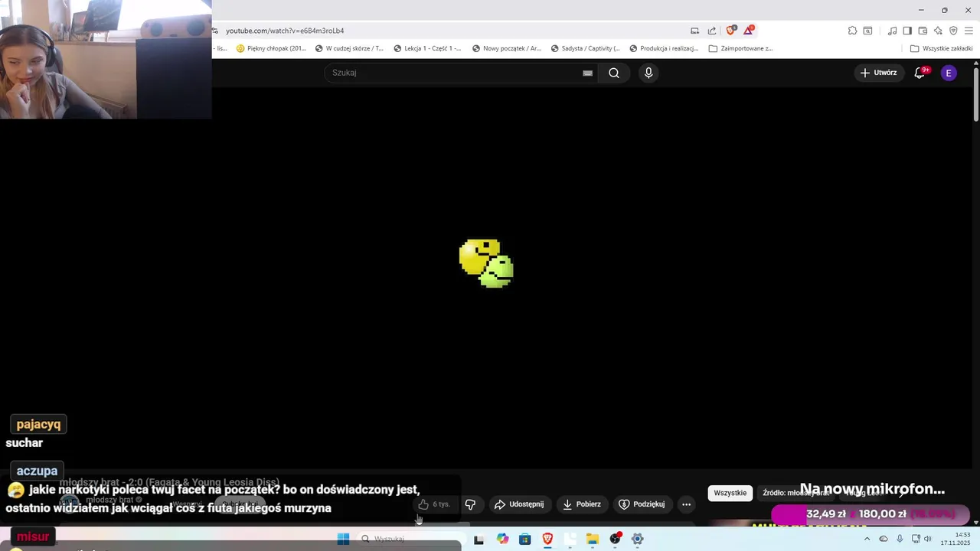
Task: Click the taskbar Wyszukaj search box
Action: [410, 539]
